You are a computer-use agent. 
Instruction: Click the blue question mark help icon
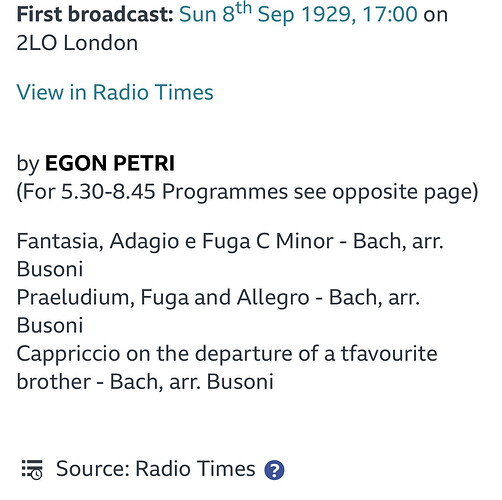pyautogui.click(x=274, y=470)
